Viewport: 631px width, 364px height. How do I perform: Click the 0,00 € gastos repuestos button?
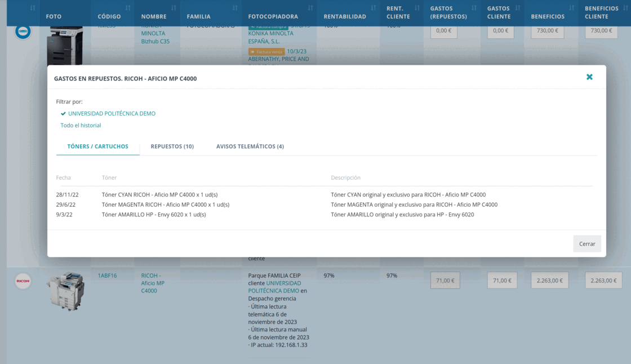coord(443,32)
